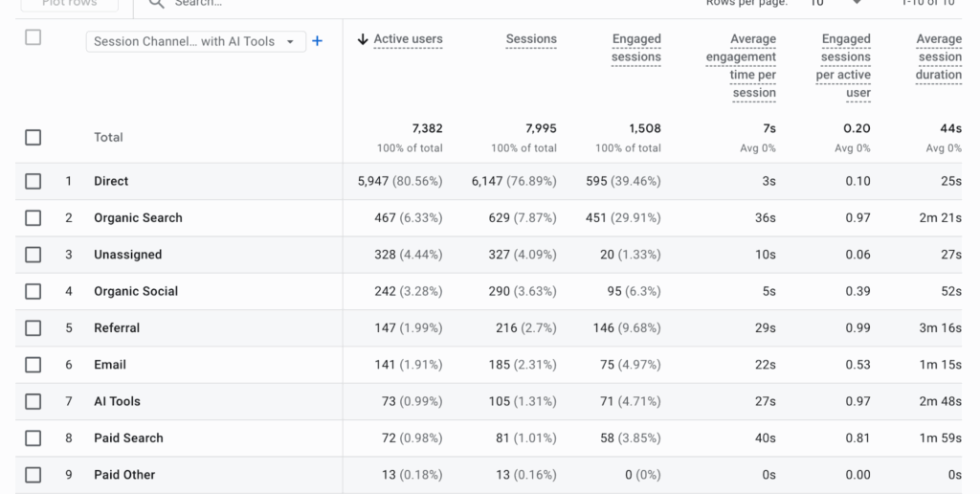Sort by Average engagement time per session
980x494 pixels.
[741, 66]
